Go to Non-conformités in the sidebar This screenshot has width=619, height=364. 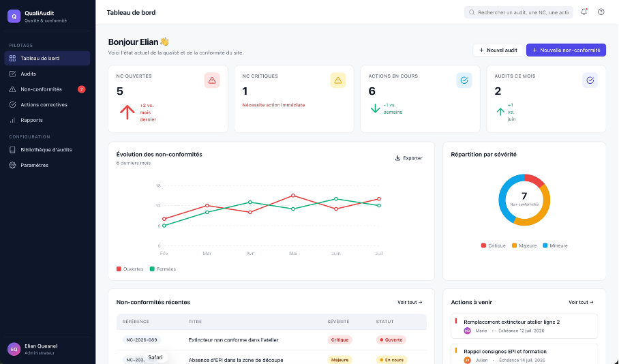tap(47, 89)
